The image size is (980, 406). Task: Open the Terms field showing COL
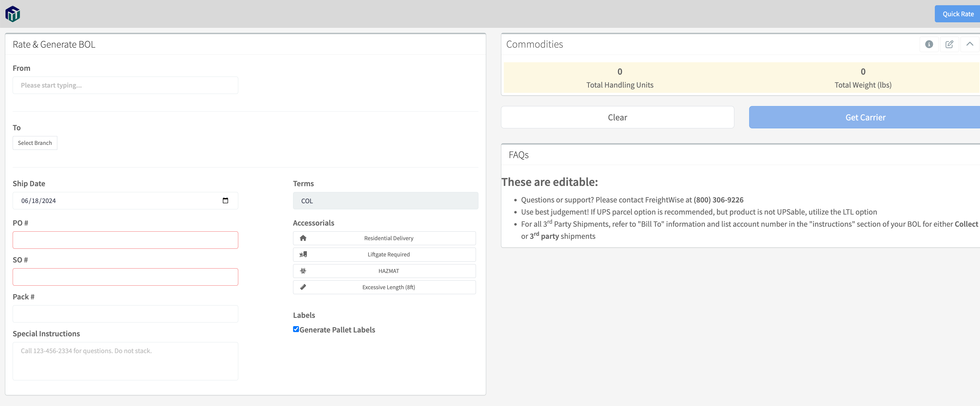pos(385,201)
